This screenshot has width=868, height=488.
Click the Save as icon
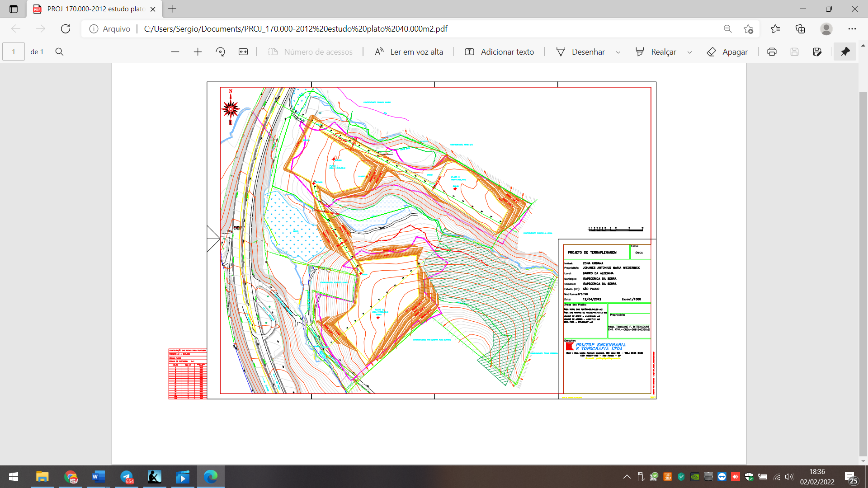point(817,52)
